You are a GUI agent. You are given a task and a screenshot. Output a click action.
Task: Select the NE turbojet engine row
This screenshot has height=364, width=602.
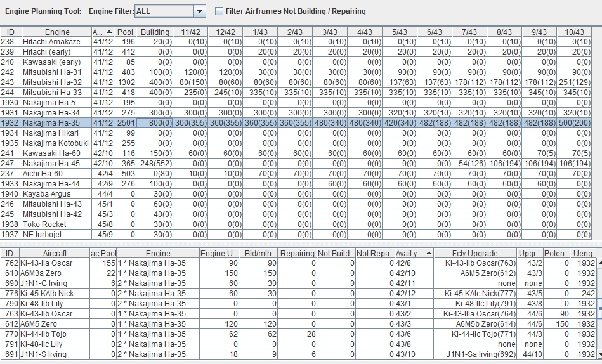(x=296, y=234)
